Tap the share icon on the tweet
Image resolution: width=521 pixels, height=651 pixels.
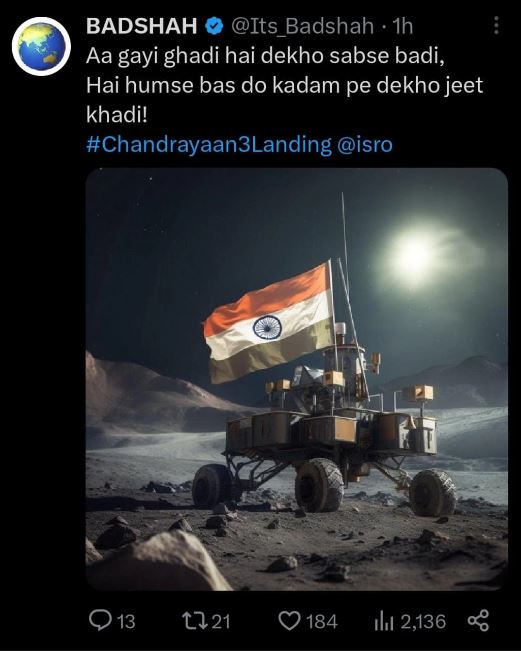[478, 621]
